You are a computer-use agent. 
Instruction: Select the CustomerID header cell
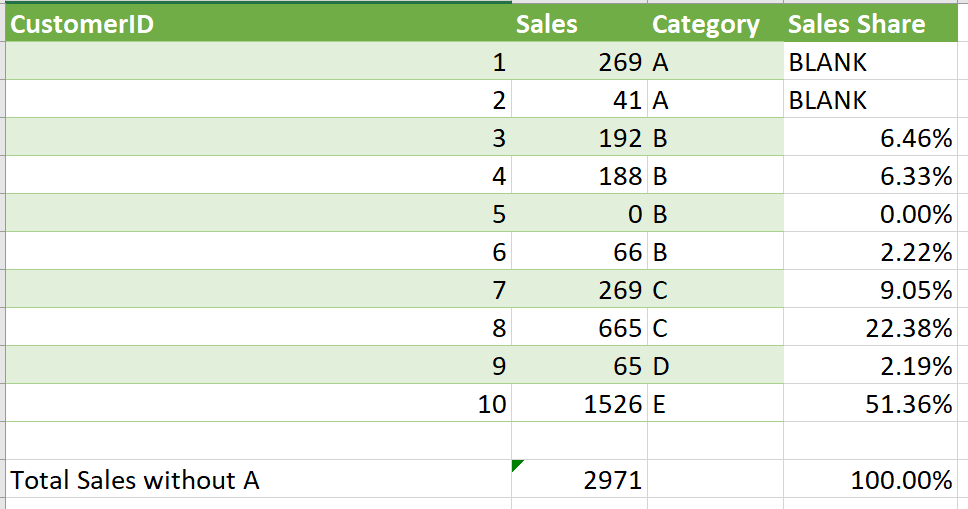click(x=259, y=24)
